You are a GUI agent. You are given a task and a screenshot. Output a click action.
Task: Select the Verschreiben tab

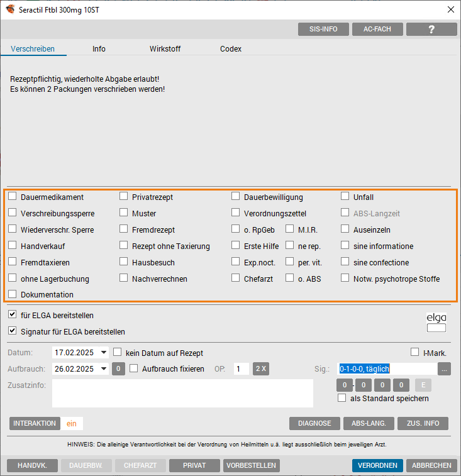(x=33, y=49)
